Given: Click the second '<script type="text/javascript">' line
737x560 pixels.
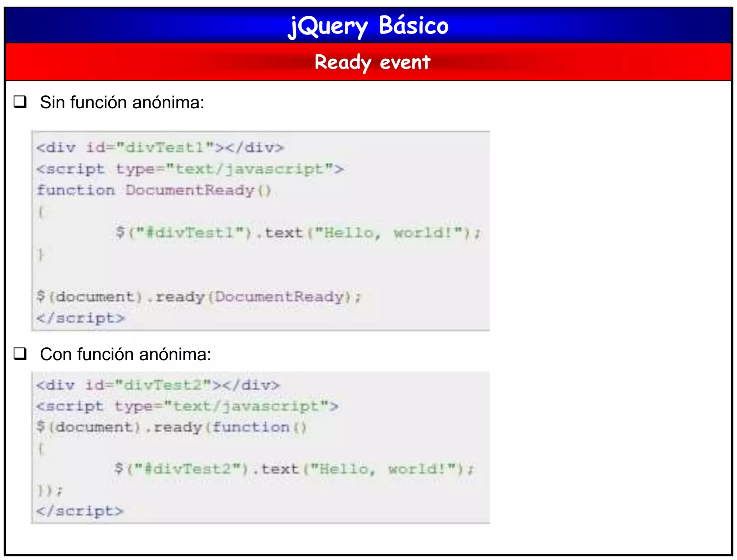Looking at the screenshot, I should 187,406.
